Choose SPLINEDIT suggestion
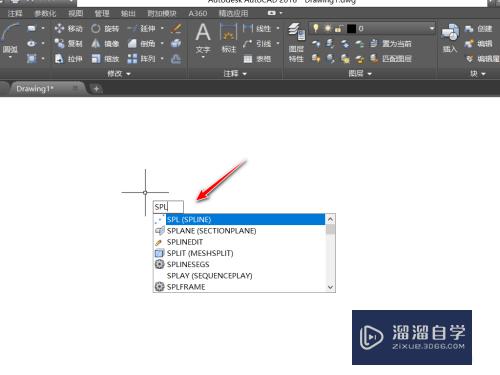The height and width of the screenshot is (375, 500). point(239,242)
